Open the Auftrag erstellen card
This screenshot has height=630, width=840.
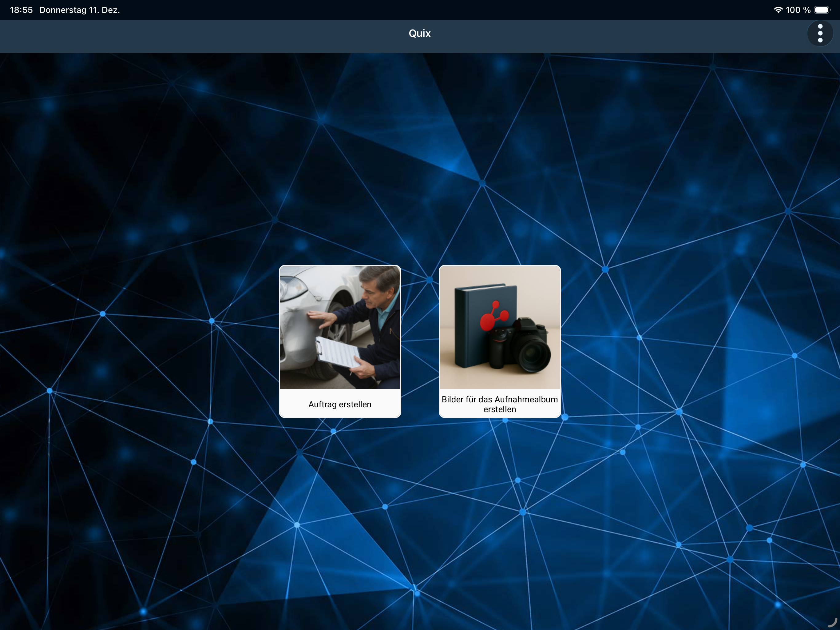[340, 341]
